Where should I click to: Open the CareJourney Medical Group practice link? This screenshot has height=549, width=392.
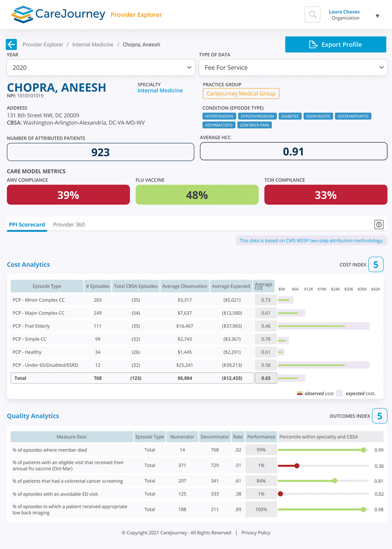(x=241, y=94)
